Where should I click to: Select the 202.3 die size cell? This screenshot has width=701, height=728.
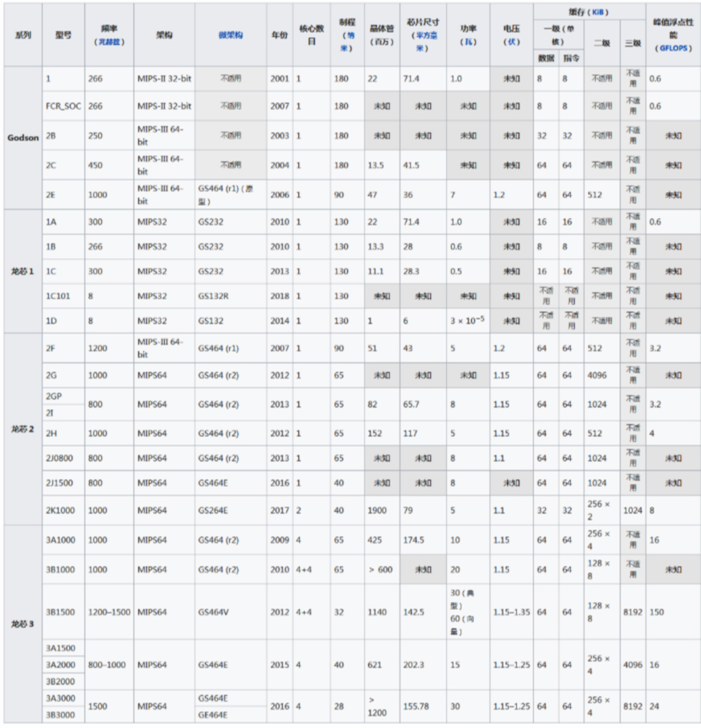423,665
